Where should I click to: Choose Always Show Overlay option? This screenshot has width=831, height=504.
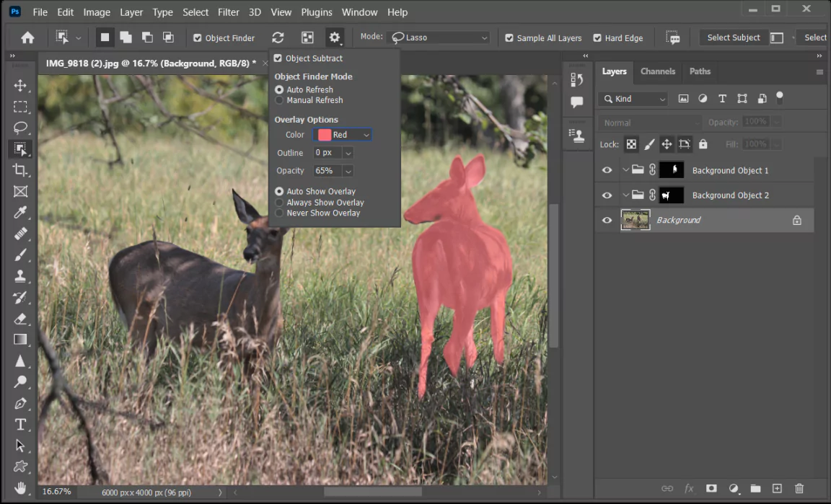click(279, 203)
